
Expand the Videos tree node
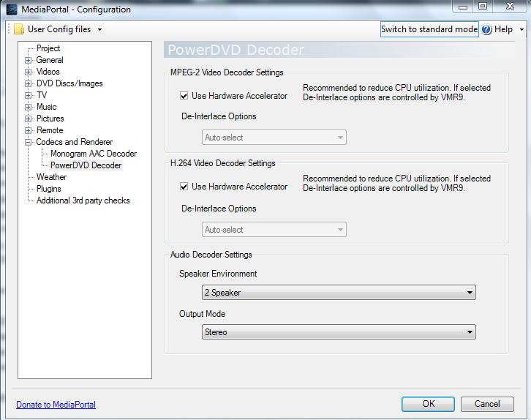[x=28, y=72]
